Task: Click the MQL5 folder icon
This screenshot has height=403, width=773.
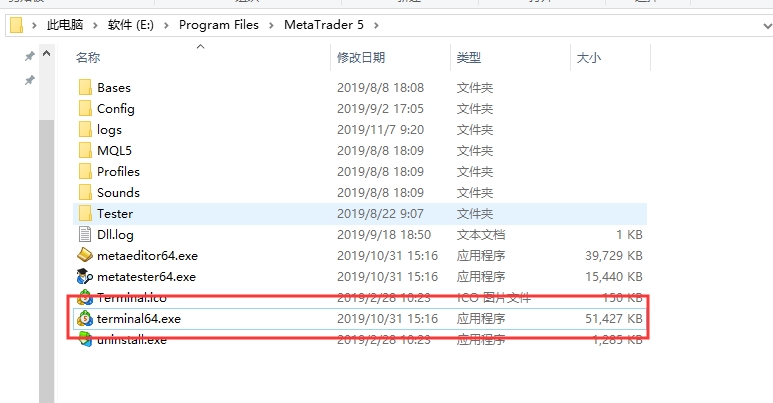Action: (85, 150)
